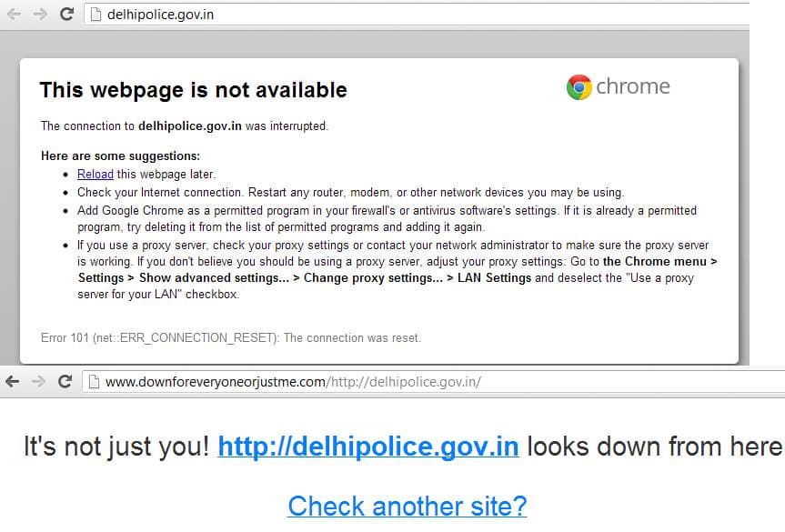785x532 pixels.
Task: Click the Reload link in the suggestions list
Action: (96, 175)
